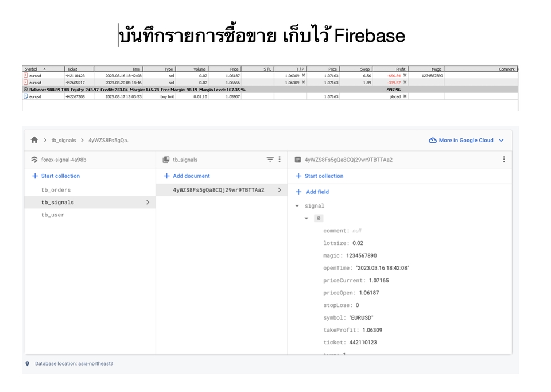
Task: Open the tb_signals breadcrumb link
Action: click(64, 140)
